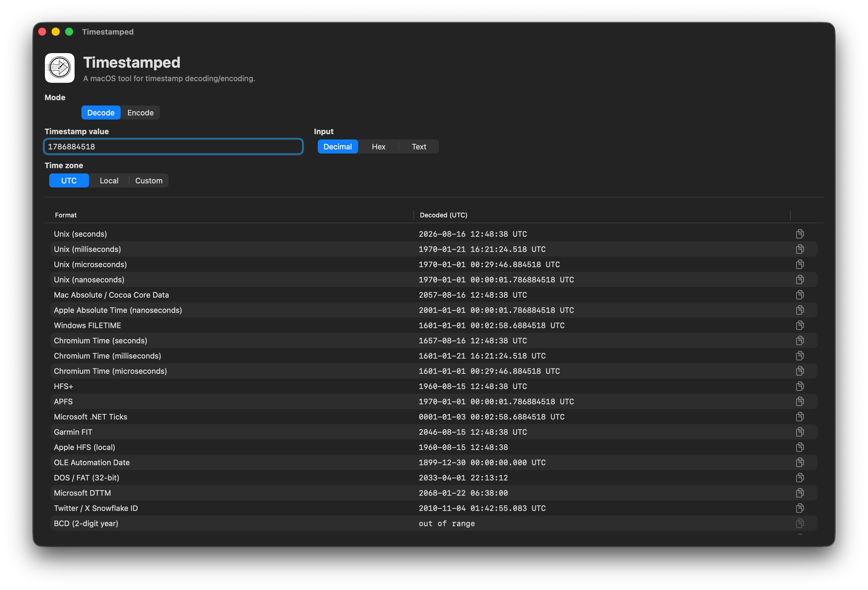Click the Format column header
Viewport: 868px width, 590px height.
[x=66, y=215]
